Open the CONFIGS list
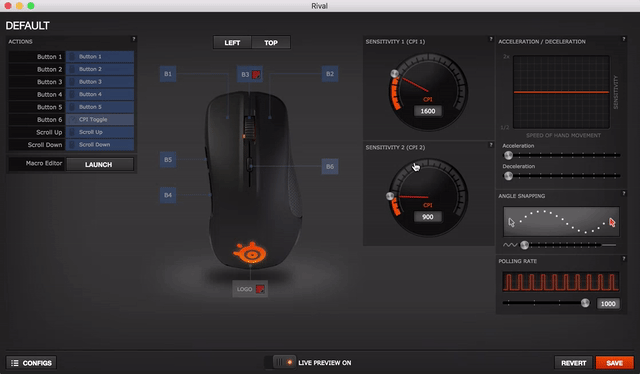The image size is (640, 374). (x=31, y=363)
